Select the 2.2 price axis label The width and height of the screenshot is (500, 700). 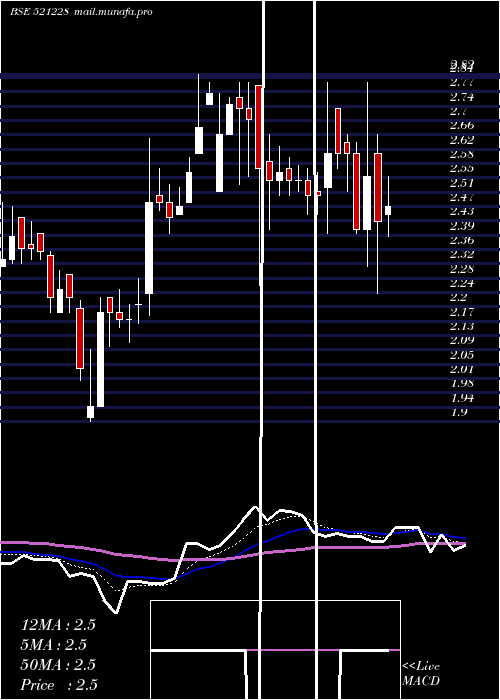pyautogui.click(x=458, y=297)
